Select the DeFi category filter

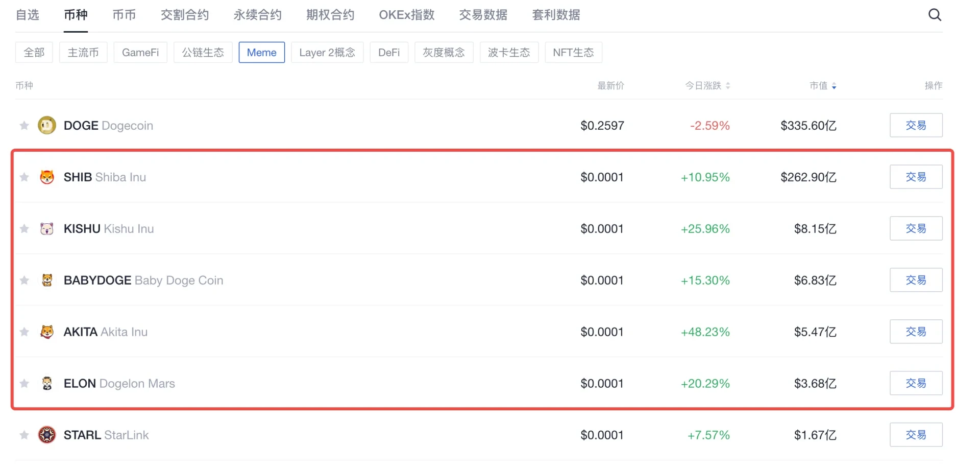pos(388,53)
